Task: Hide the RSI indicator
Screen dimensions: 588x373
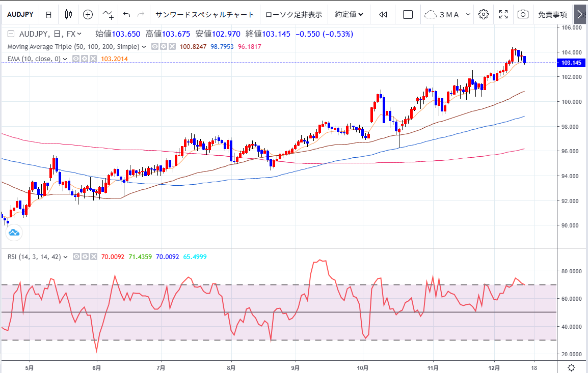Action: pyautogui.click(x=76, y=256)
